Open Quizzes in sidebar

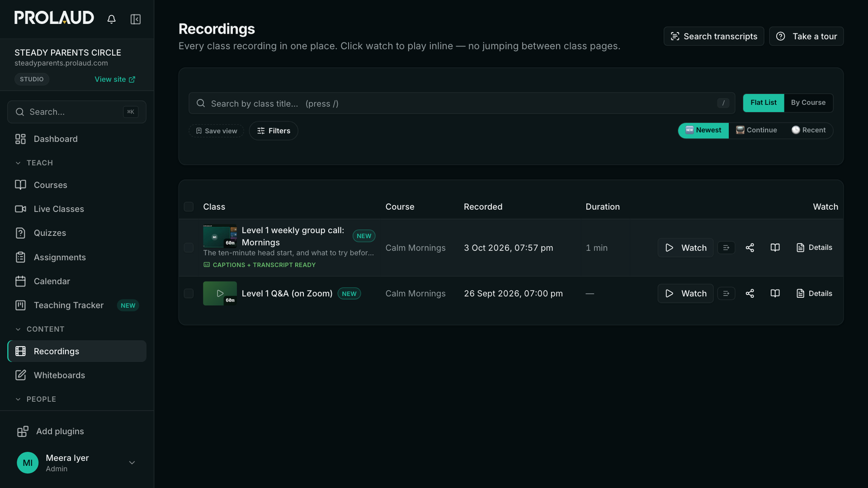point(76,233)
